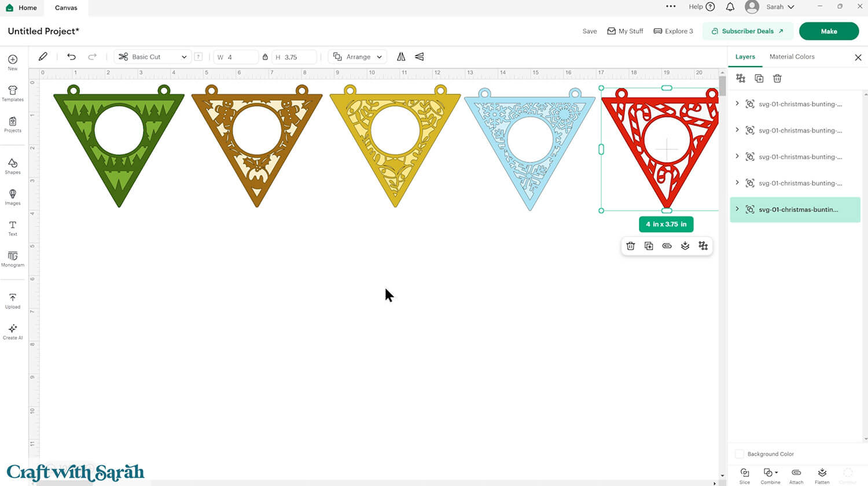The height and width of the screenshot is (486, 868).
Task: Open the Arrange dropdown menu
Action: 357,57
